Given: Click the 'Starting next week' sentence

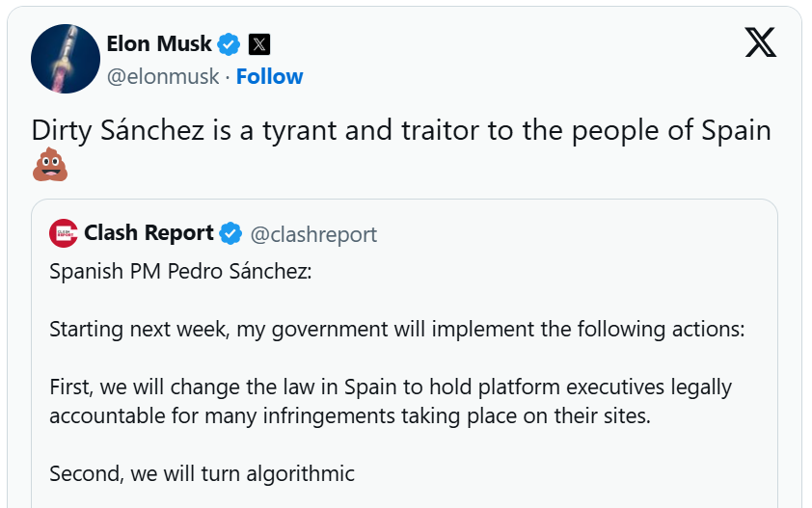Looking at the screenshot, I should [397, 329].
